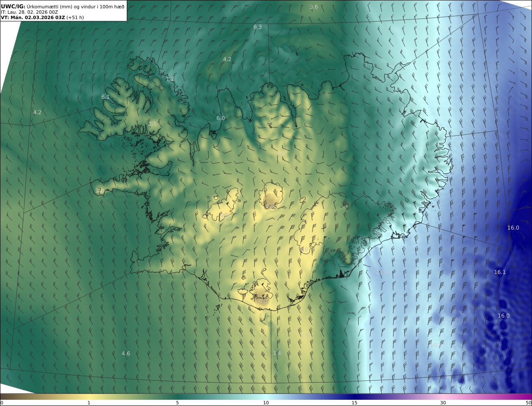
Task: Click the map value "6.0" in the northern bay
Action: point(221,118)
